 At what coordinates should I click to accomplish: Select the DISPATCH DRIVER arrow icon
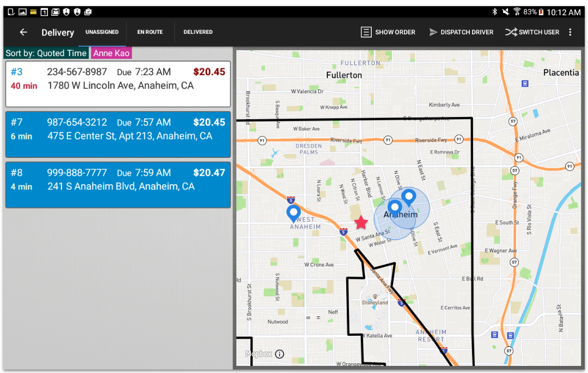[434, 32]
